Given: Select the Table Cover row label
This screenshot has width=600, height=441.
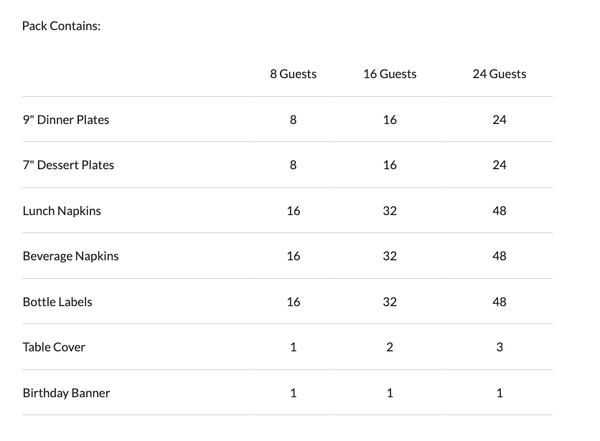Looking at the screenshot, I should [x=54, y=347].
